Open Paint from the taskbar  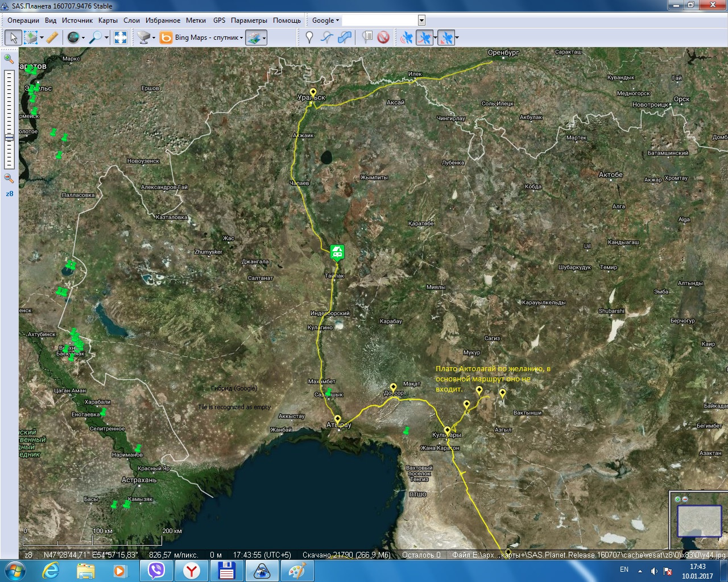pos(297,570)
